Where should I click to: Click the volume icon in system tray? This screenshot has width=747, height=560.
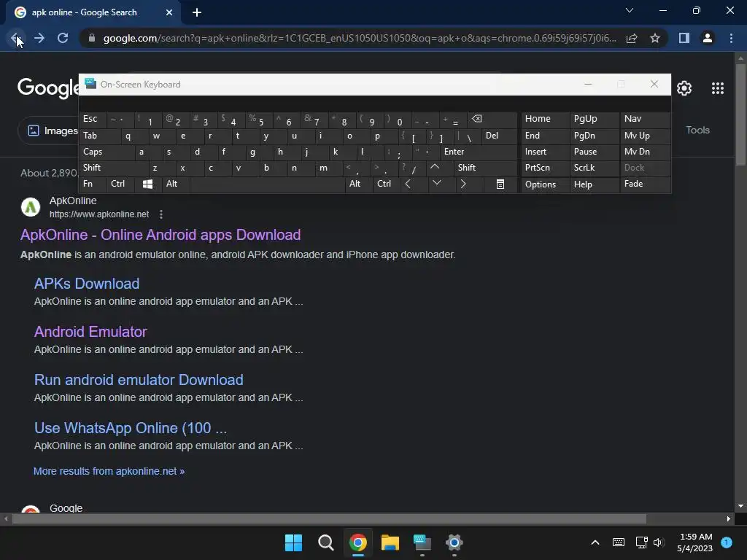click(659, 542)
